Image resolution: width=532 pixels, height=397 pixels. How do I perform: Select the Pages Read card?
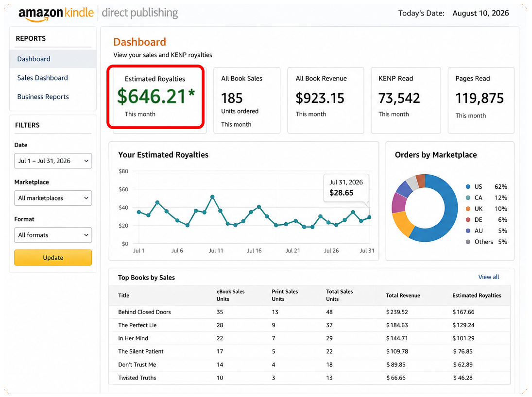(x=481, y=100)
